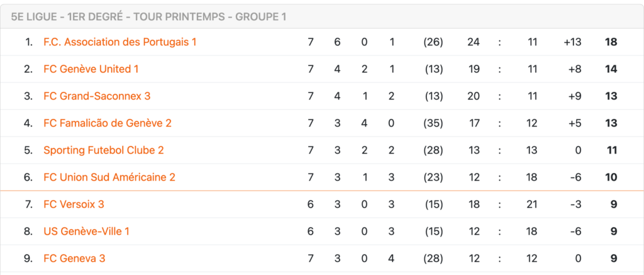Select FC Grand-Saconnex 3 team link
The image size is (644, 275).
tap(97, 96)
